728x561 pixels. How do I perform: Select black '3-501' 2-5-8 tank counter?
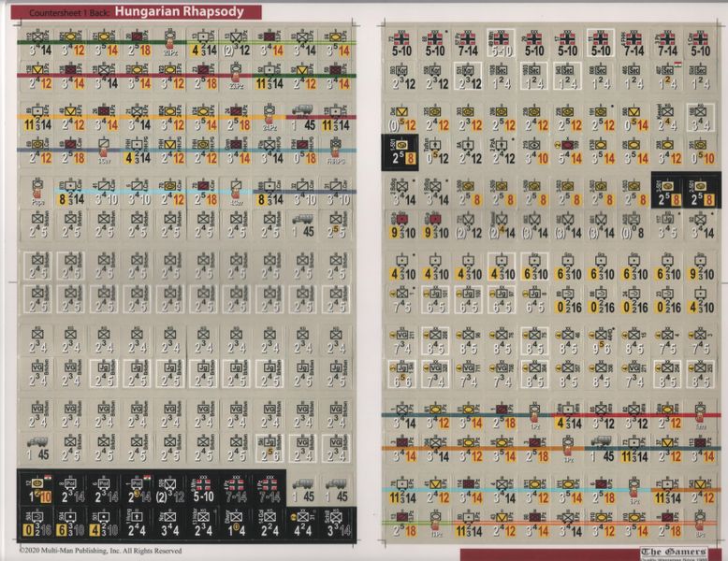pyautogui.click(x=667, y=191)
